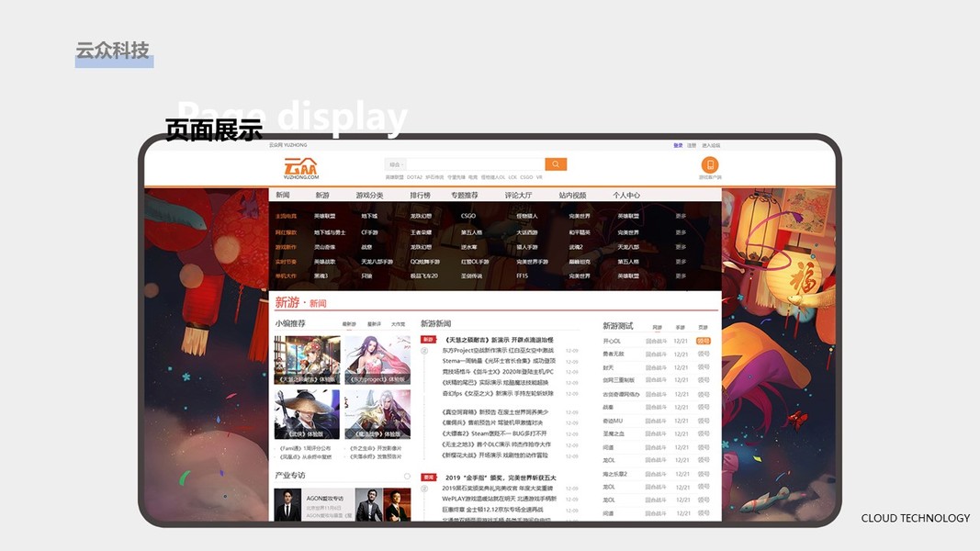Image resolution: width=980 pixels, height=551 pixels.
Task: Click the 注册 link at top
Action: click(x=692, y=145)
